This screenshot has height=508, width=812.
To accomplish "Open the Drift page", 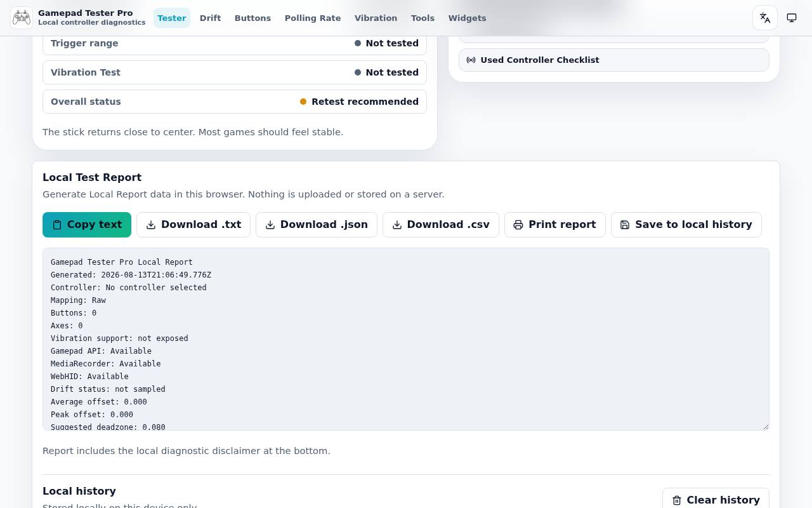I will pos(211,18).
